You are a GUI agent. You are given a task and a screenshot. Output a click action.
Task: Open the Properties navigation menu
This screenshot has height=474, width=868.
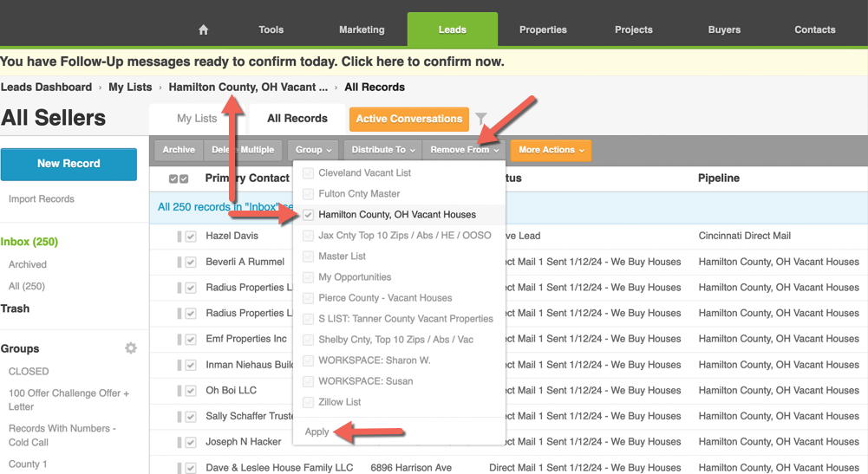(543, 29)
